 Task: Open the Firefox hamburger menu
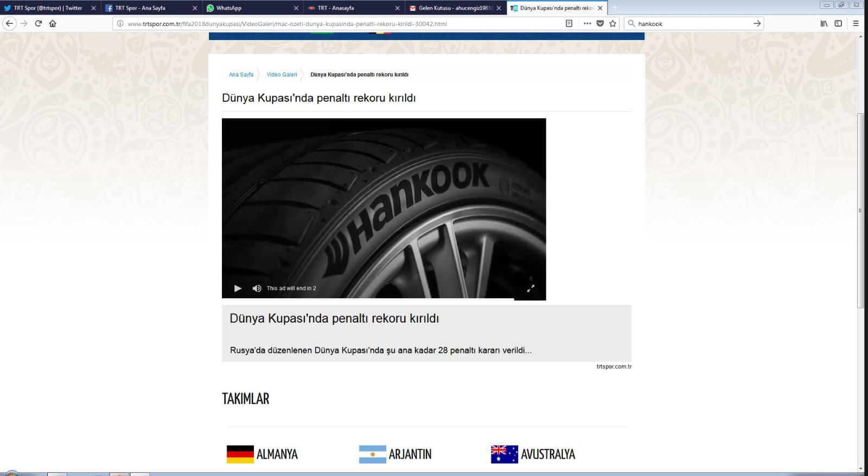point(856,23)
